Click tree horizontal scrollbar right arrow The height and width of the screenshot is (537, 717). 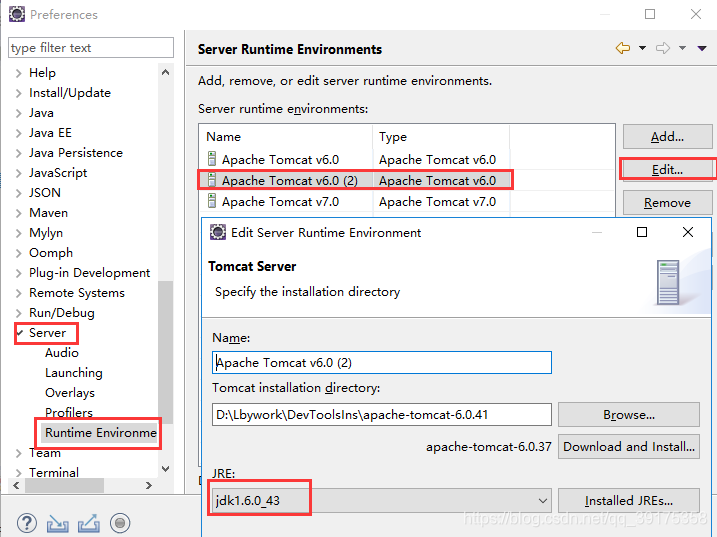pyautogui.click(x=149, y=485)
